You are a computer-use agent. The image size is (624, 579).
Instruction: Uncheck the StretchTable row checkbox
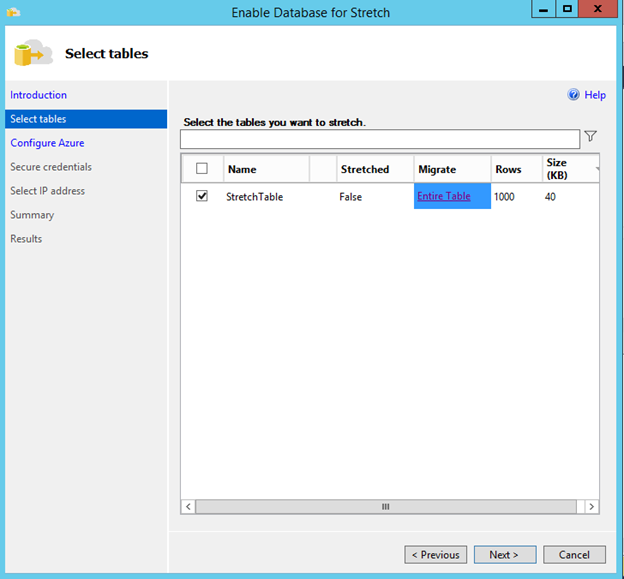[202, 196]
